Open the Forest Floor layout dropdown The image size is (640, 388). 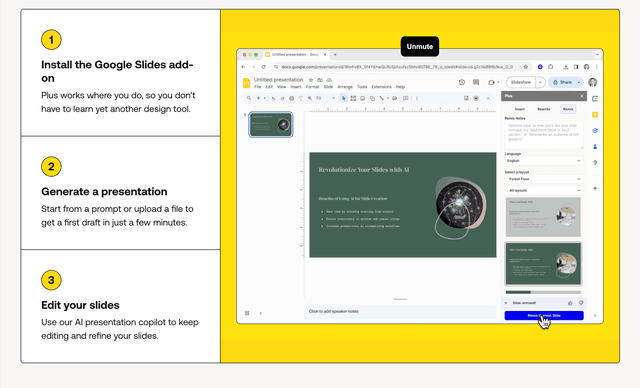point(544,179)
